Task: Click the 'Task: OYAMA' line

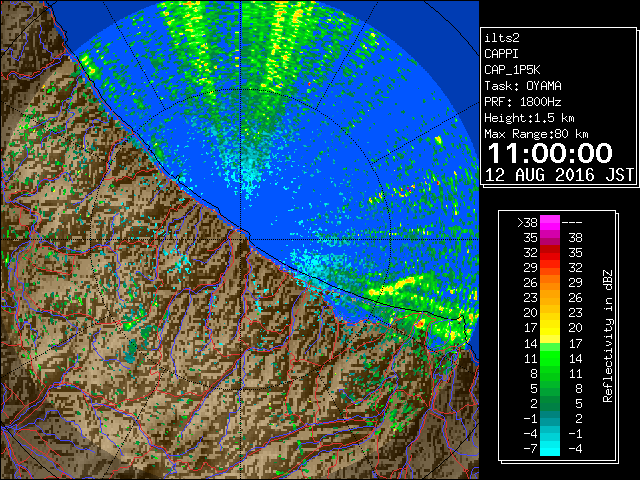Action: [523, 86]
